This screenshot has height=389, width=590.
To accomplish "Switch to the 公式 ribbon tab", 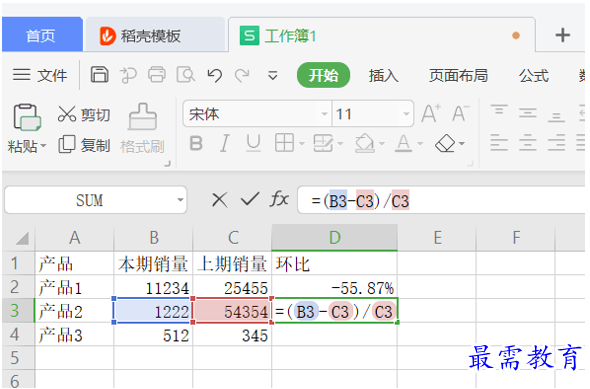I will pos(534,76).
